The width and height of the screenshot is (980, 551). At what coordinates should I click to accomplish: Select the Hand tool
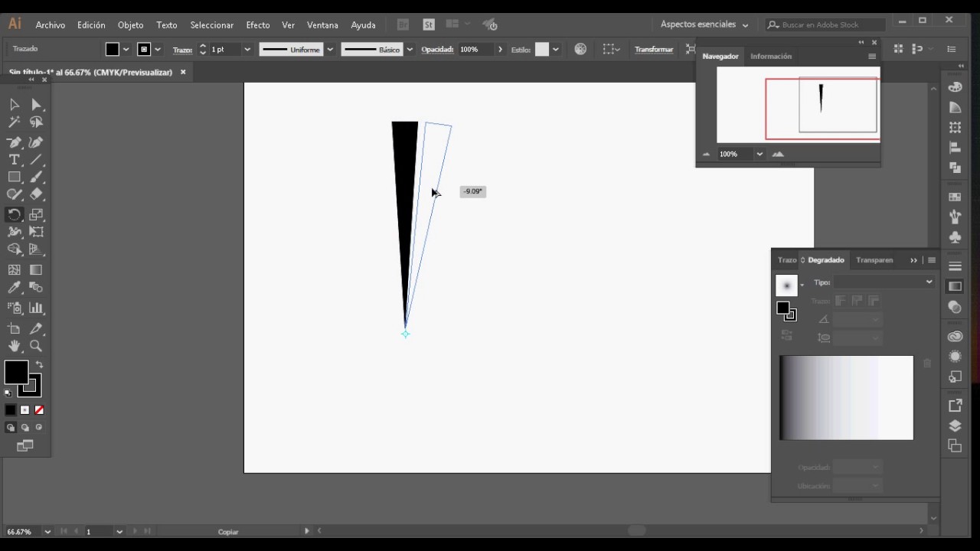coord(15,346)
